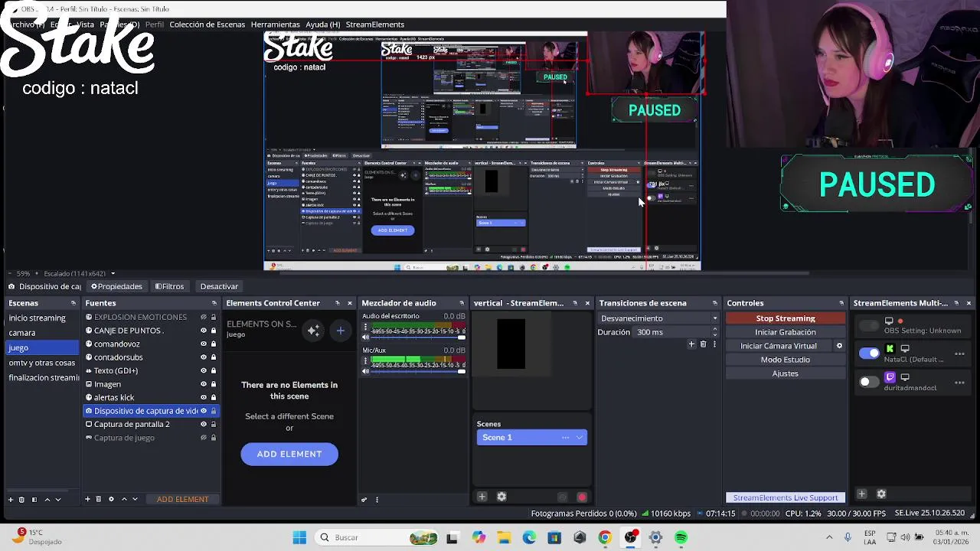The width and height of the screenshot is (980, 551).
Task: Move the selected source down
Action: pyautogui.click(x=135, y=499)
